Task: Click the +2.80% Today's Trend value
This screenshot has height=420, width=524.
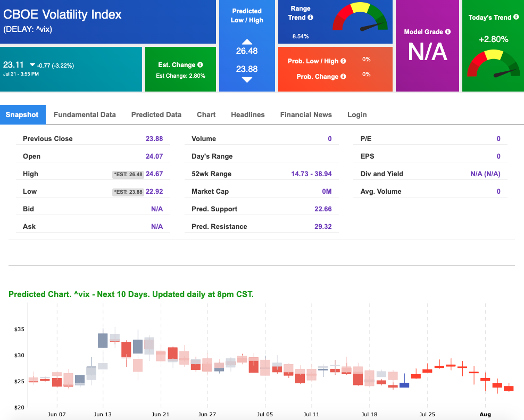Action: point(493,39)
